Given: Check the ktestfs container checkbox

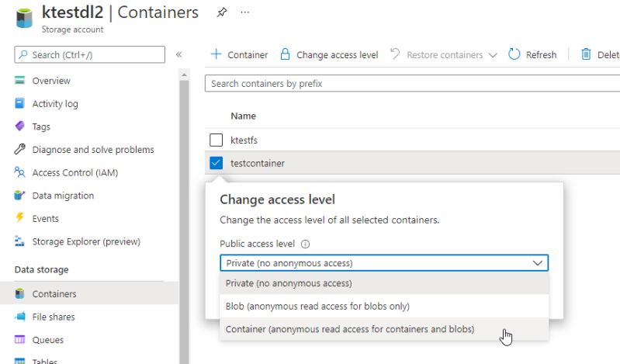Looking at the screenshot, I should point(216,140).
